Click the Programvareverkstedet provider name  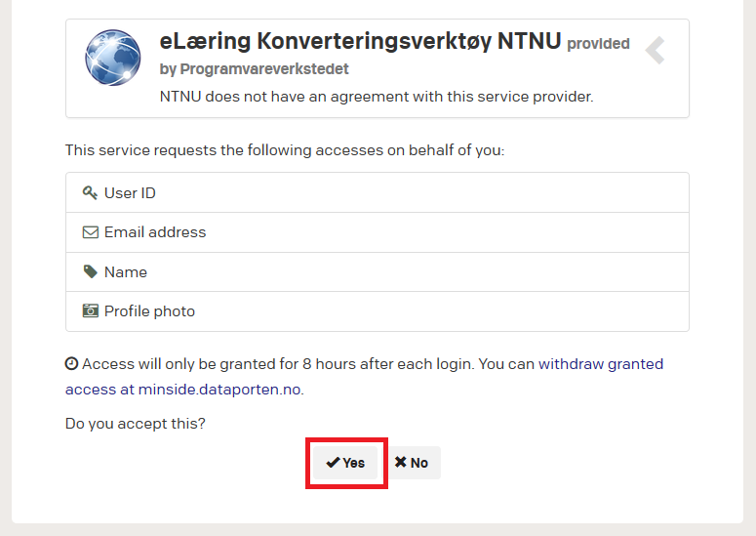tap(264, 69)
